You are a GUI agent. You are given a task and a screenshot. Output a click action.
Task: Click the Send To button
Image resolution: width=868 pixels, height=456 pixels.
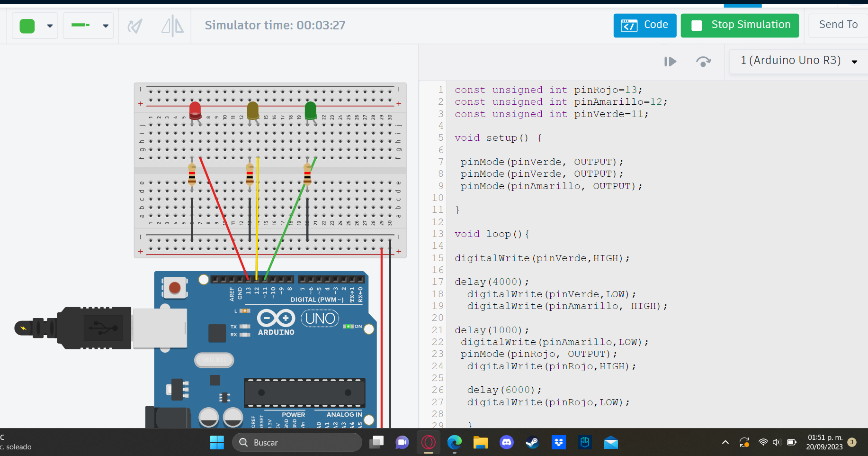click(x=838, y=25)
